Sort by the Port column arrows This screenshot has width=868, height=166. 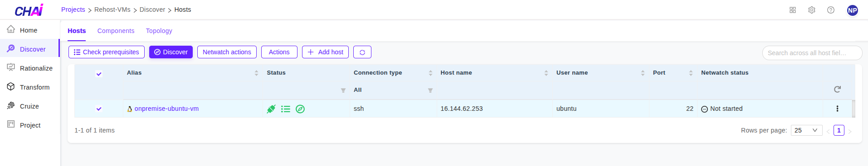[691, 73]
